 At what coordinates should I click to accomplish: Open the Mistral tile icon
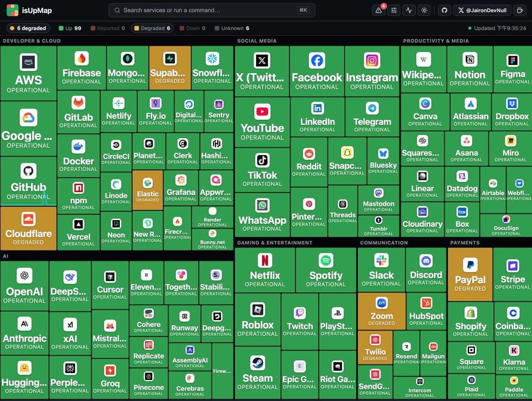click(x=110, y=326)
